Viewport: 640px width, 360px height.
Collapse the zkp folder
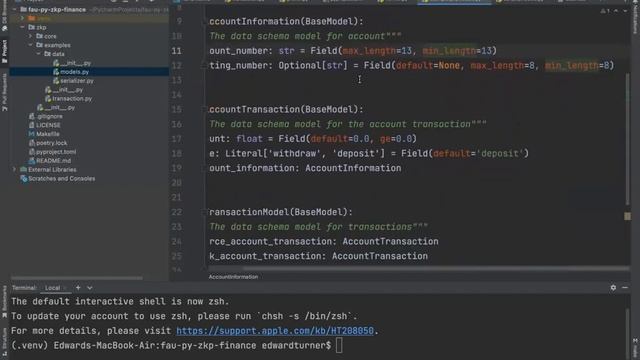click(22, 27)
